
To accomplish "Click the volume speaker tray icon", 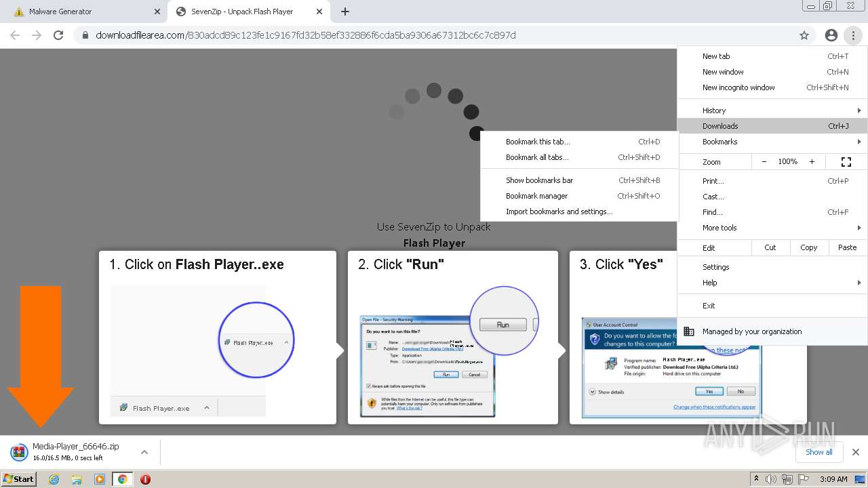I will pos(771,479).
